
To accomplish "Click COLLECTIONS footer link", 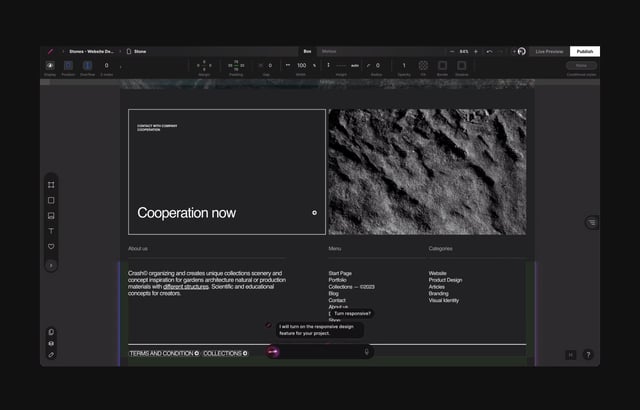I will pos(225,353).
